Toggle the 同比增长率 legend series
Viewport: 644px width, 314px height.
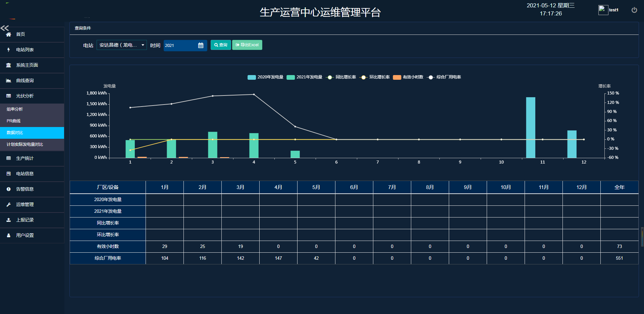341,77
